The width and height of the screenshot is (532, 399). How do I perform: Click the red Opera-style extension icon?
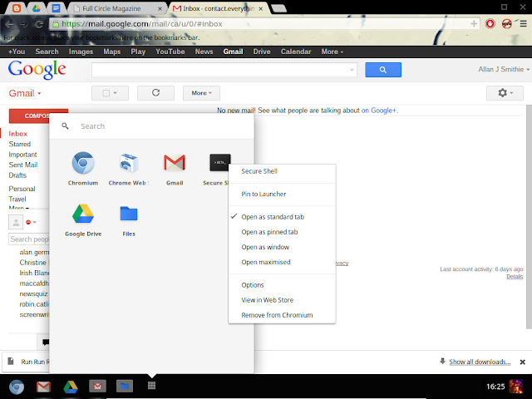(x=490, y=24)
